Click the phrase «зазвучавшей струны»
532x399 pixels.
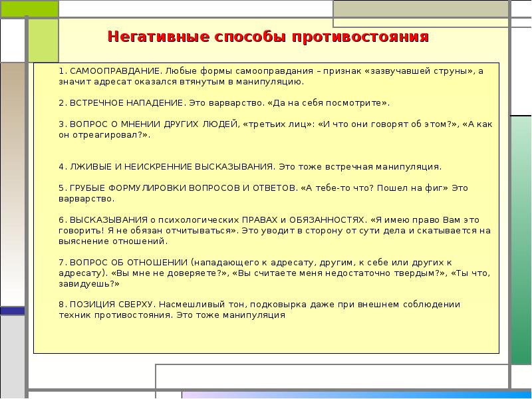pyautogui.click(x=419, y=70)
